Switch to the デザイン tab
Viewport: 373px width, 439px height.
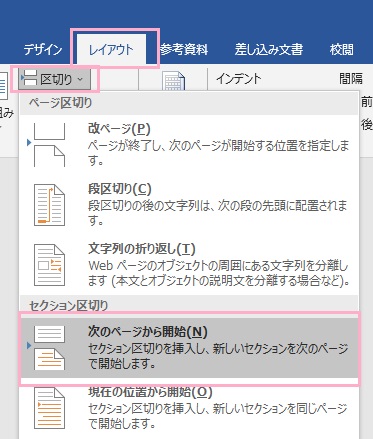43,50
